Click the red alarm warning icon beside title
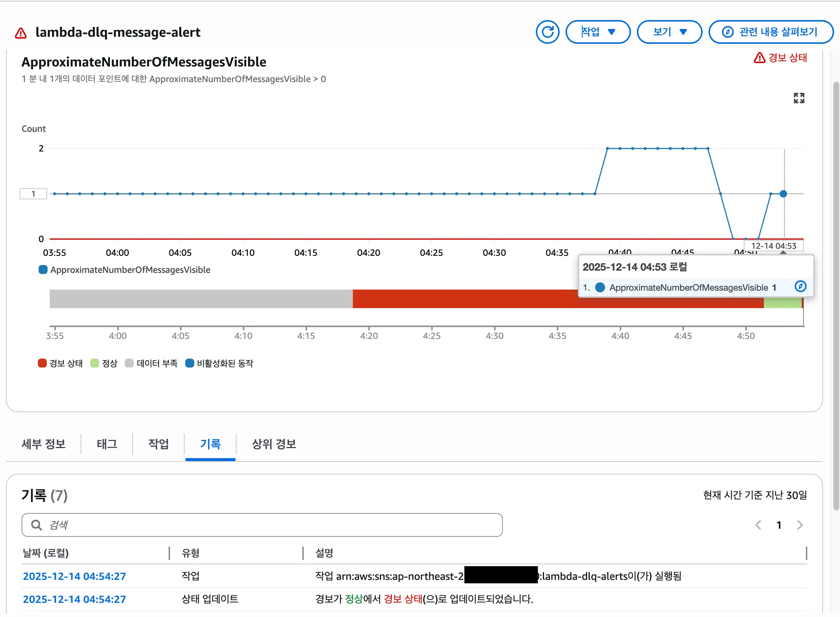Screen dimensions: 840x617 tap(21, 33)
